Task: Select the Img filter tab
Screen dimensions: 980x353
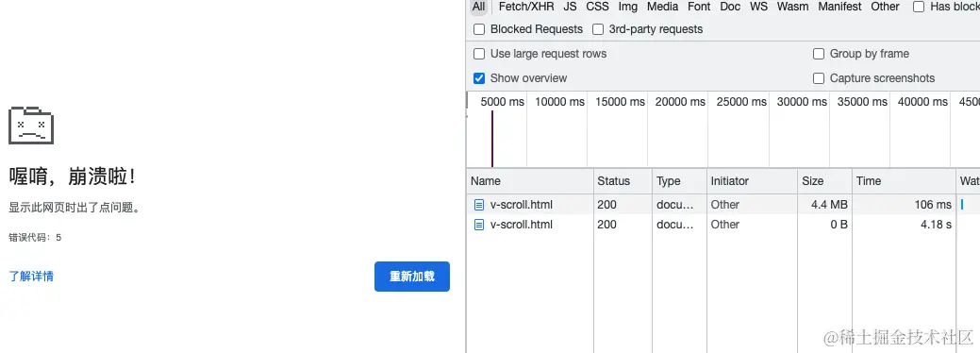Action: coord(628,7)
